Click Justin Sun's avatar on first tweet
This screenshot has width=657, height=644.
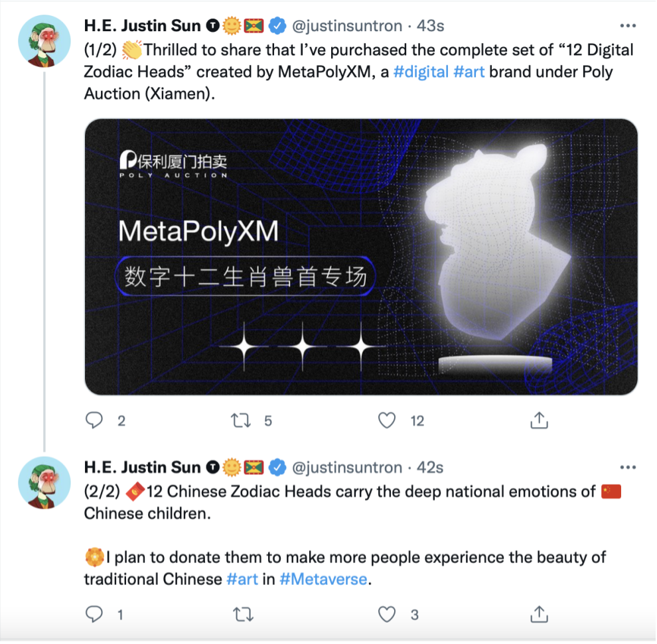click(44, 40)
